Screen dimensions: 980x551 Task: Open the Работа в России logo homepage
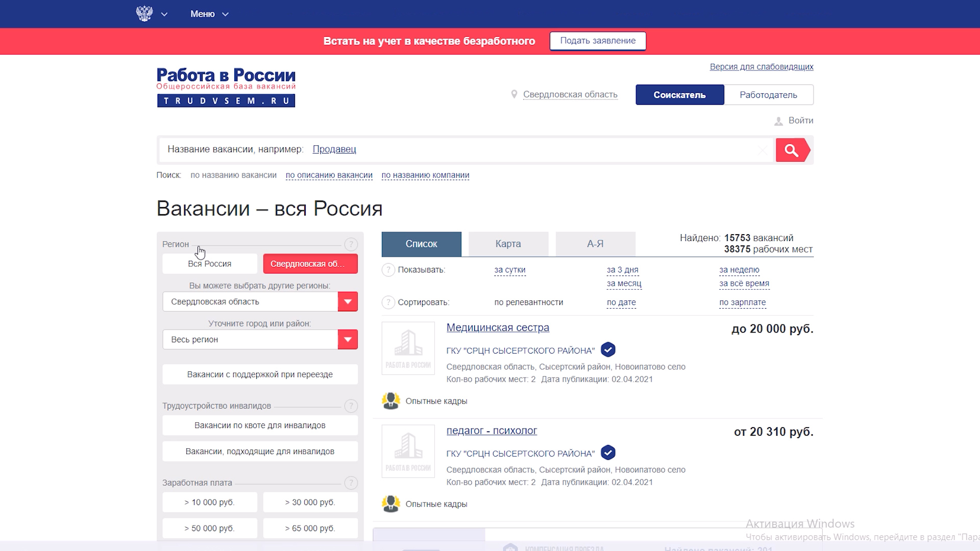pyautogui.click(x=226, y=87)
